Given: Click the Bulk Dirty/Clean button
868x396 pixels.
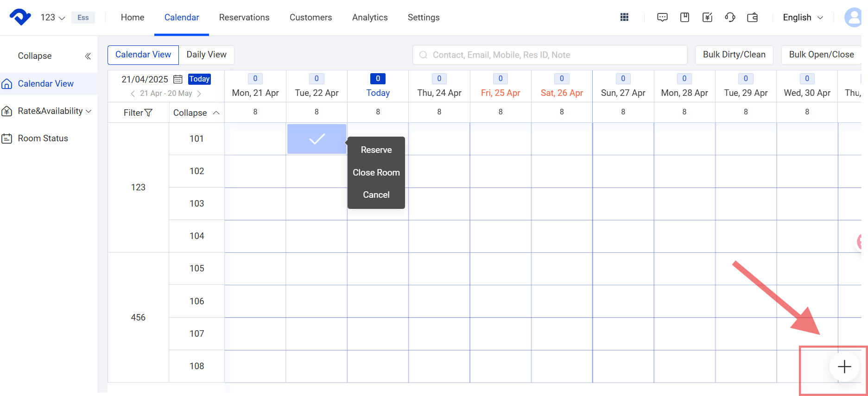Looking at the screenshot, I should pos(734,55).
